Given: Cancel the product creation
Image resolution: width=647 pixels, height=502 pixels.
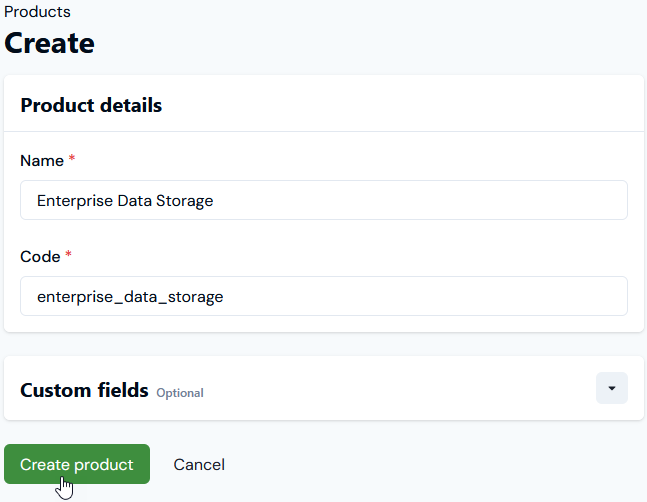Looking at the screenshot, I should (199, 464).
